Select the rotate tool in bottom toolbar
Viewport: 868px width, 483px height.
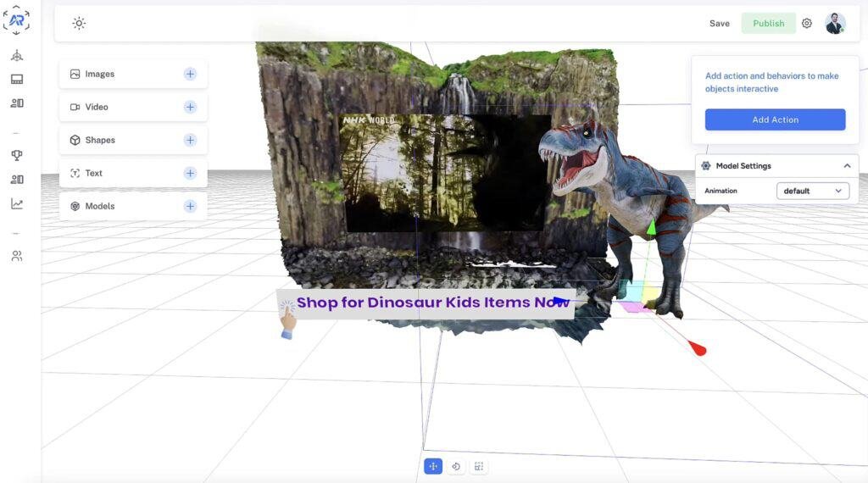point(456,466)
